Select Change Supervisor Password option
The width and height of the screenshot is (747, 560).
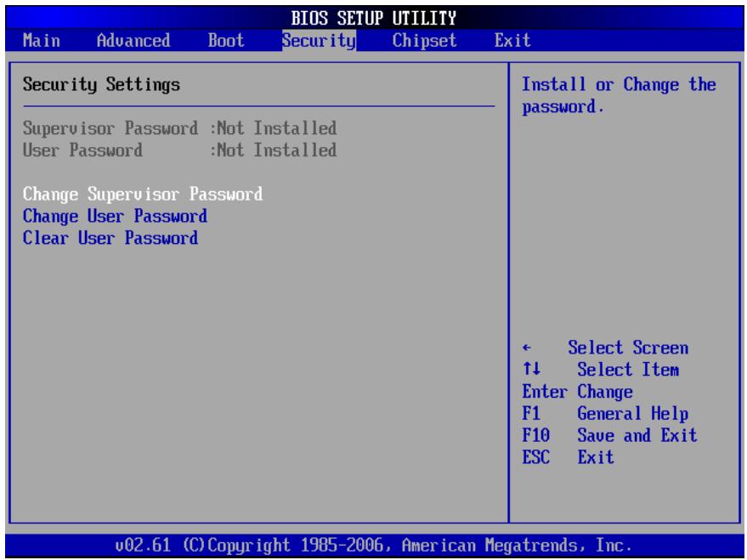pyautogui.click(x=143, y=195)
